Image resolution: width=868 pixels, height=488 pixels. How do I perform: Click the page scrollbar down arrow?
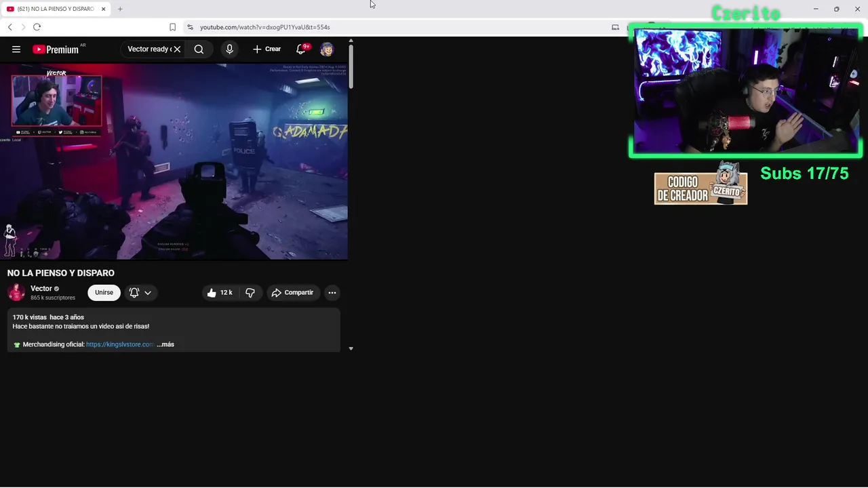[x=351, y=348]
